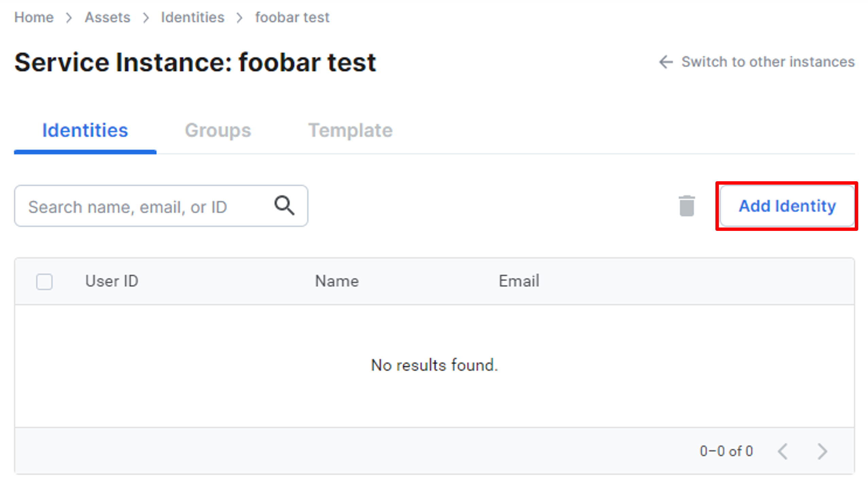868x490 pixels.
Task: Switch to the Groups tab
Action: 218,130
